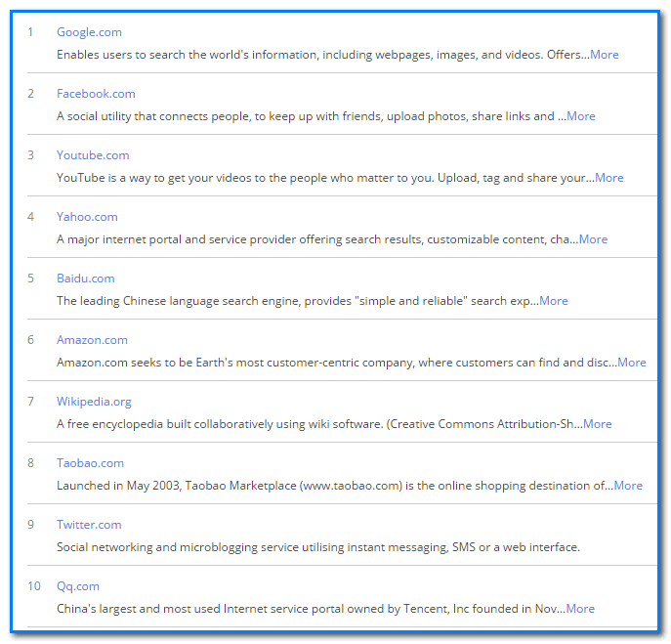Open the Google.com link

(89, 32)
